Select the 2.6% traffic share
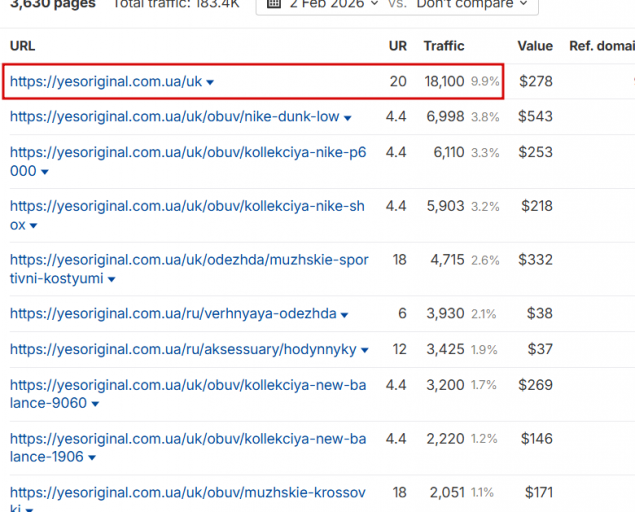This screenshot has width=635, height=512. coord(485,260)
